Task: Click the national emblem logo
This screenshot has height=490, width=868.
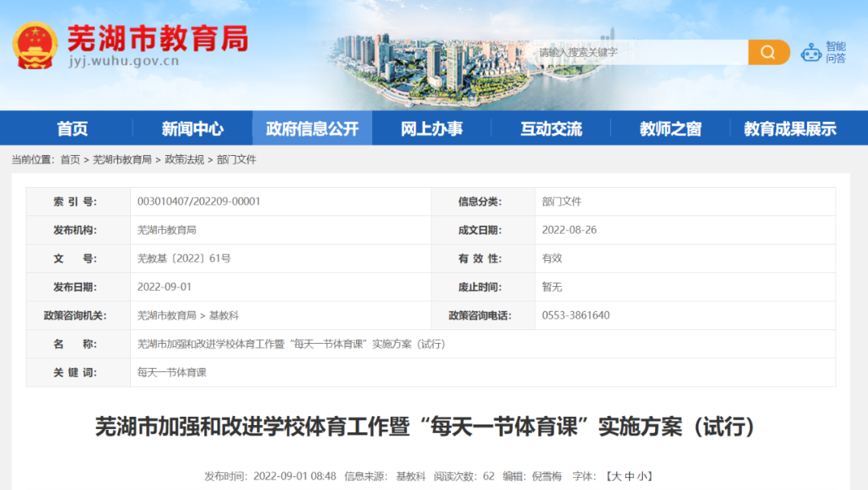Action: [35, 46]
